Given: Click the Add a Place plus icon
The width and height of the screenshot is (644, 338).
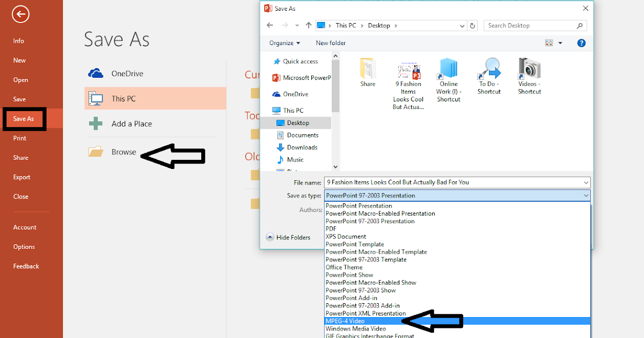Looking at the screenshot, I should coord(96,124).
